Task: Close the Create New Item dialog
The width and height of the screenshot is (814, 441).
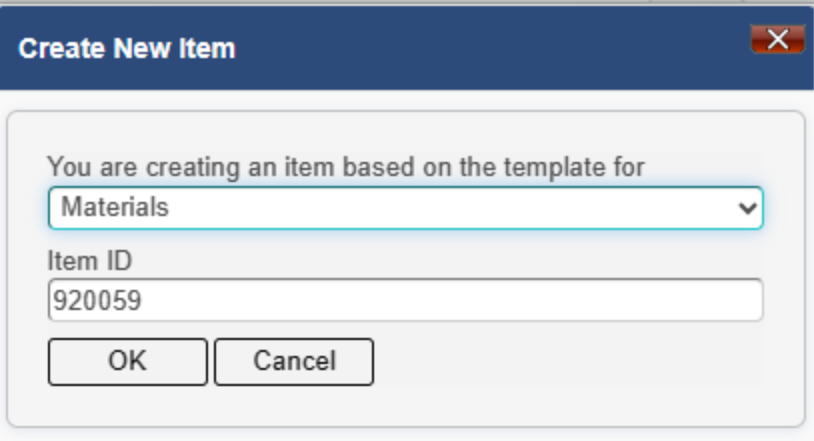Action: (x=777, y=39)
